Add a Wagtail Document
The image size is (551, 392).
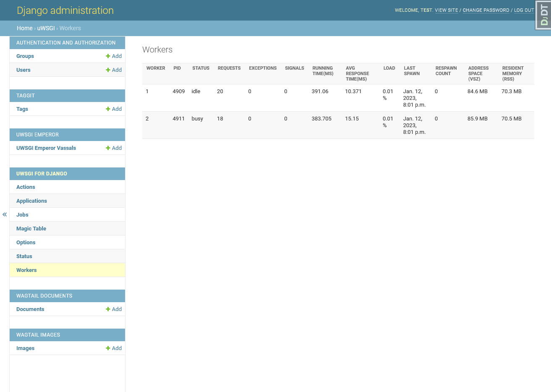114,309
